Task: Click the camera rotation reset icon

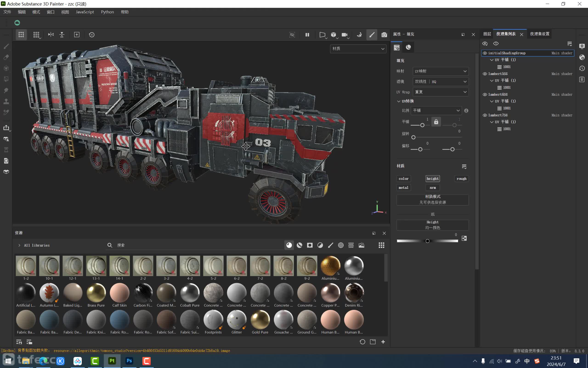Action: (x=92, y=34)
